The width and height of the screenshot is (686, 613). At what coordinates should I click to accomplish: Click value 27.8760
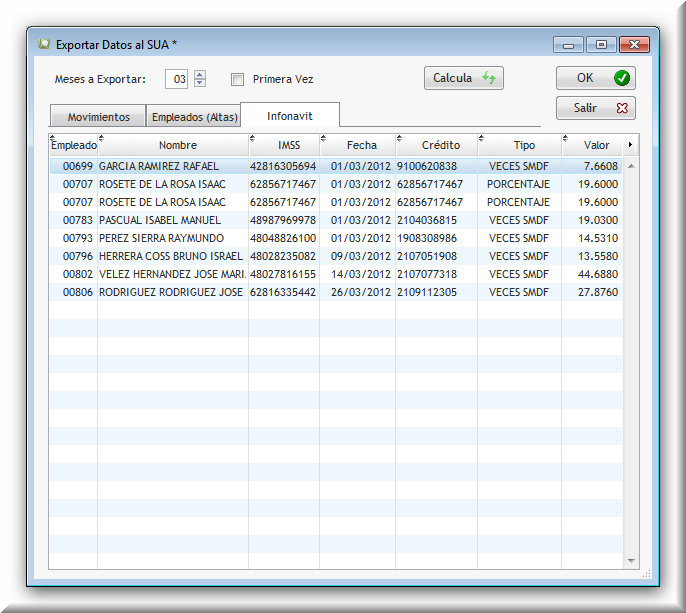point(598,292)
